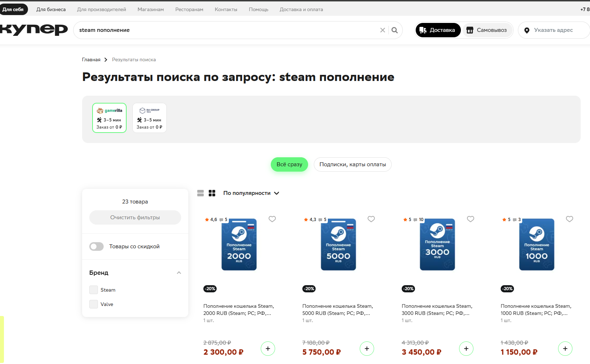Add Steam 5000 RUB to cart plus
The width and height of the screenshot is (590, 364).
point(367,349)
